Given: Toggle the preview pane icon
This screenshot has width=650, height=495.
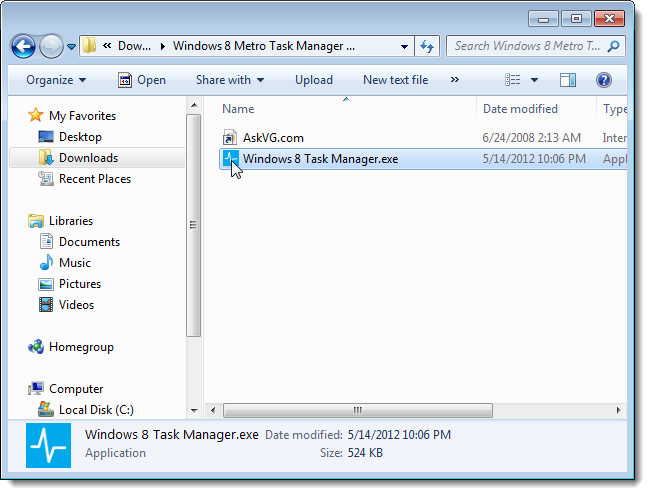Looking at the screenshot, I should [568, 80].
